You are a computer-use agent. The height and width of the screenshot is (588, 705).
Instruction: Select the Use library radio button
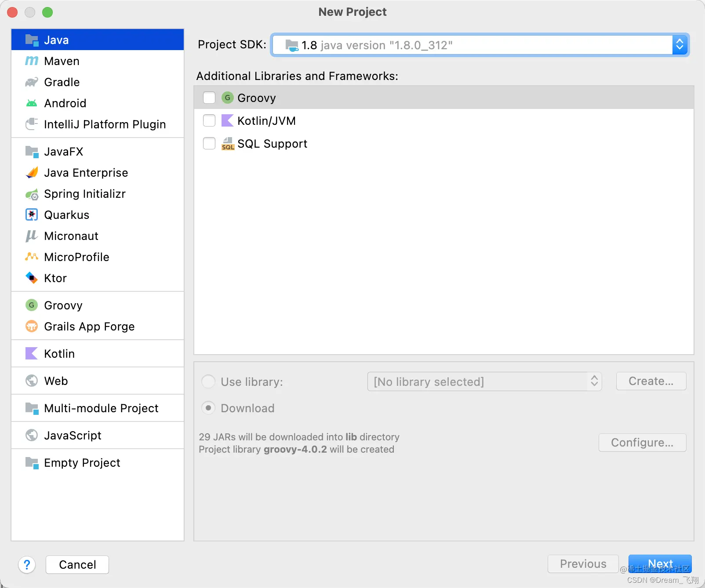click(208, 381)
